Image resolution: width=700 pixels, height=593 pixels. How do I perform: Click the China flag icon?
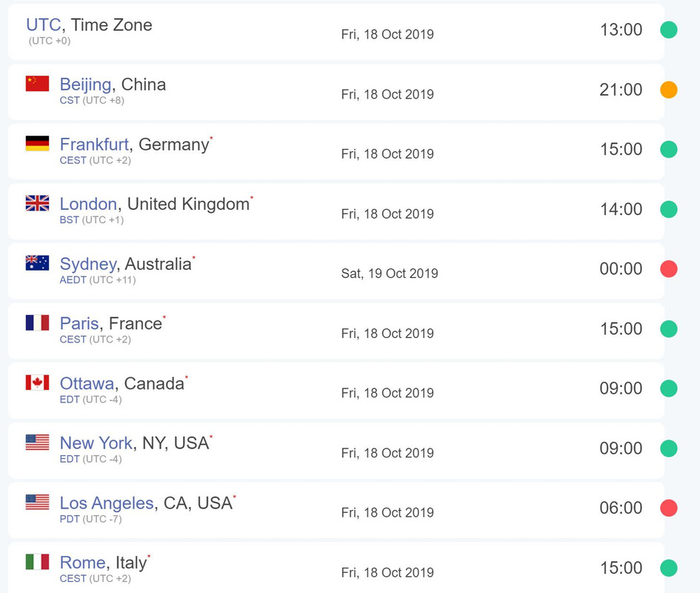pos(38,84)
